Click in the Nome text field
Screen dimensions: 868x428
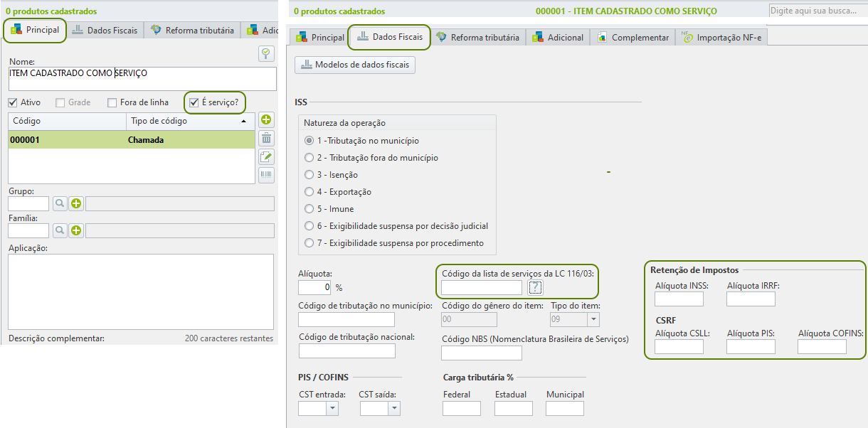(x=142, y=79)
